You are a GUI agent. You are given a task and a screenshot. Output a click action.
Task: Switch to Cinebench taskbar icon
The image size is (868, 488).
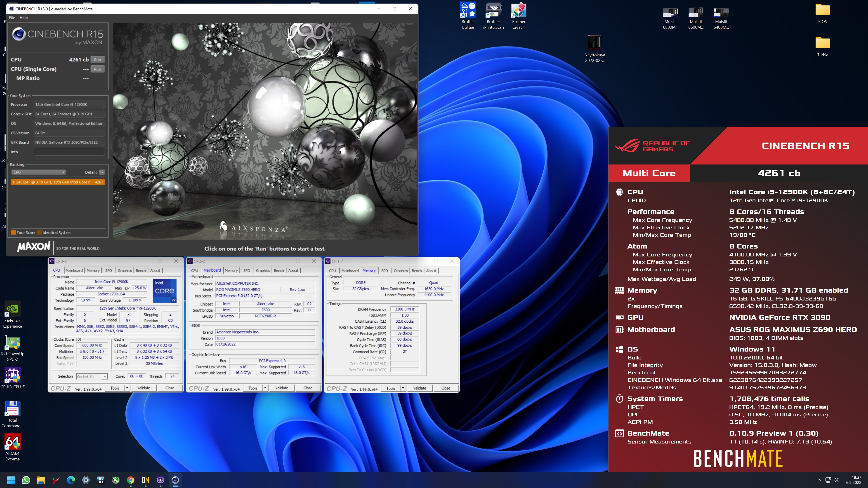175,480
